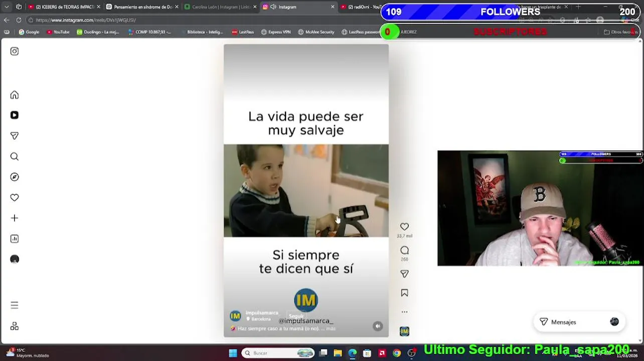
Task: Open the reel's three-dot options menu
Action: coord(404,312)
